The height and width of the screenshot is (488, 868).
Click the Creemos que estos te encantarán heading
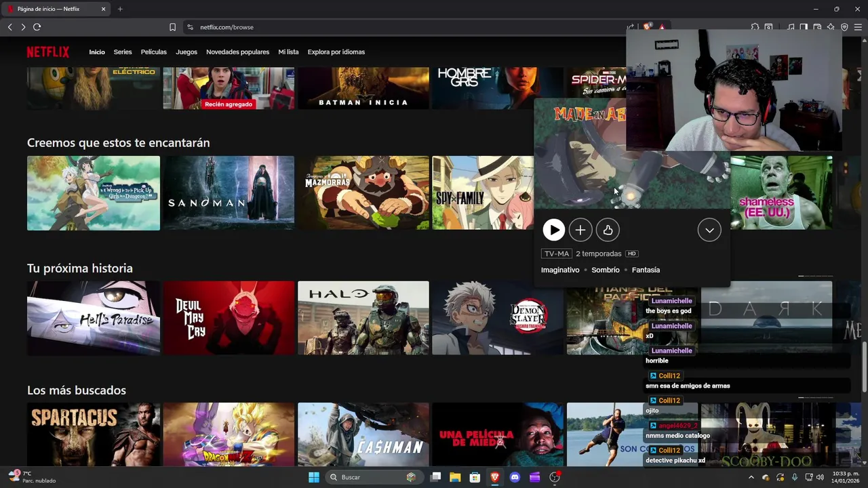118,143
